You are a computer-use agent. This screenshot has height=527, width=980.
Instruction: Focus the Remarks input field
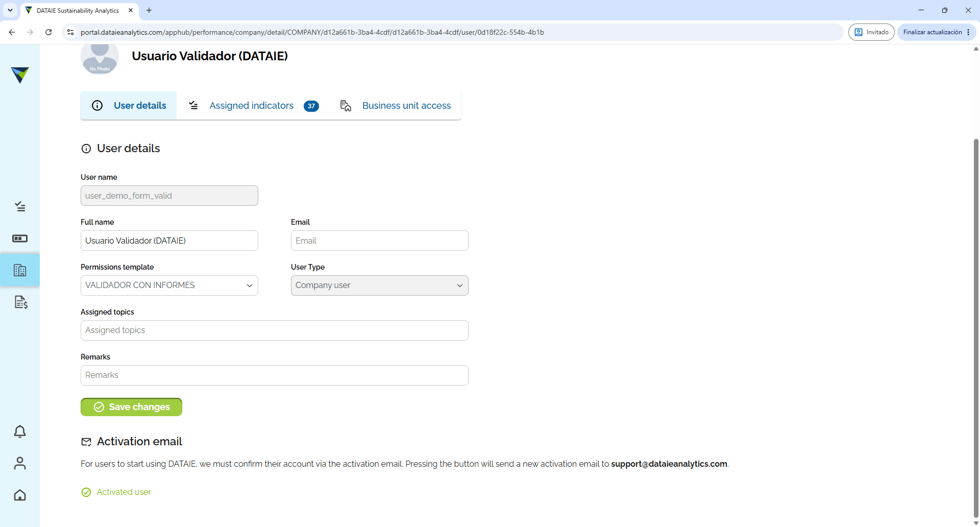tap(275, 375)
